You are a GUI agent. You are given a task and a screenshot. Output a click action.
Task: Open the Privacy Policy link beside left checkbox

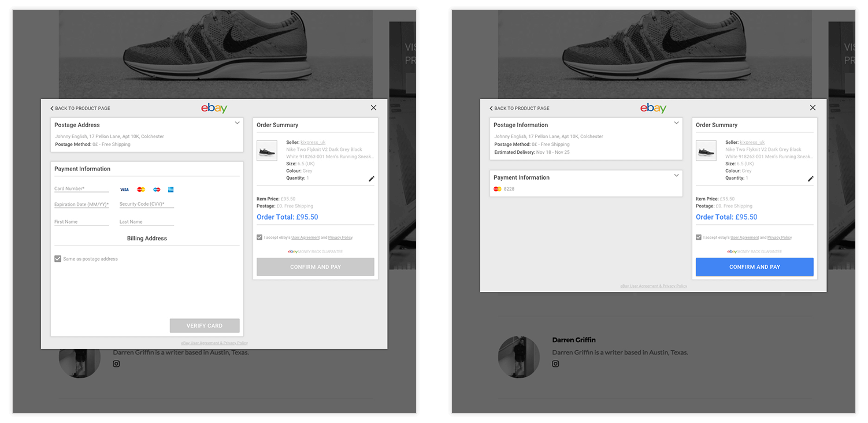click(x=340, y=238)
